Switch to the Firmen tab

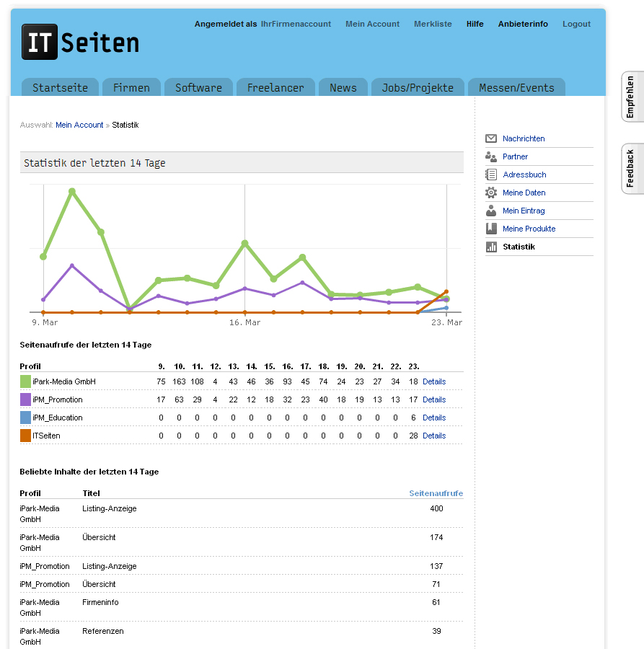coord(132,87)
